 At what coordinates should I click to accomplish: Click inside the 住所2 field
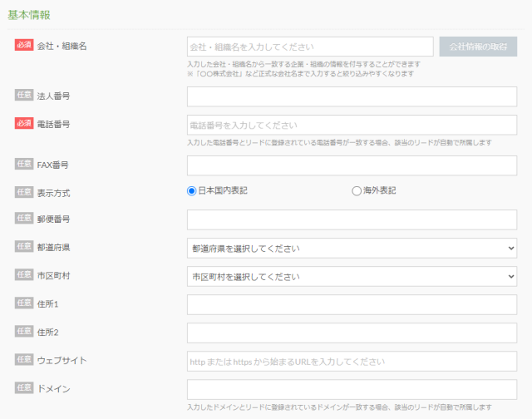pos(352,333)
